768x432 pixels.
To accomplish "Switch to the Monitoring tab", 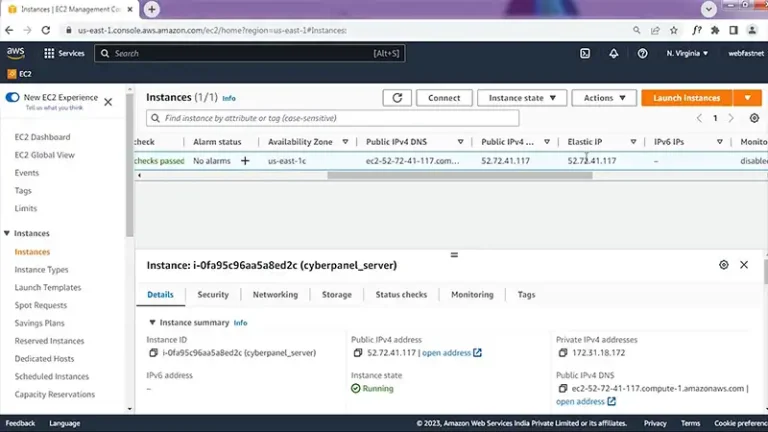I will point(472,295).
